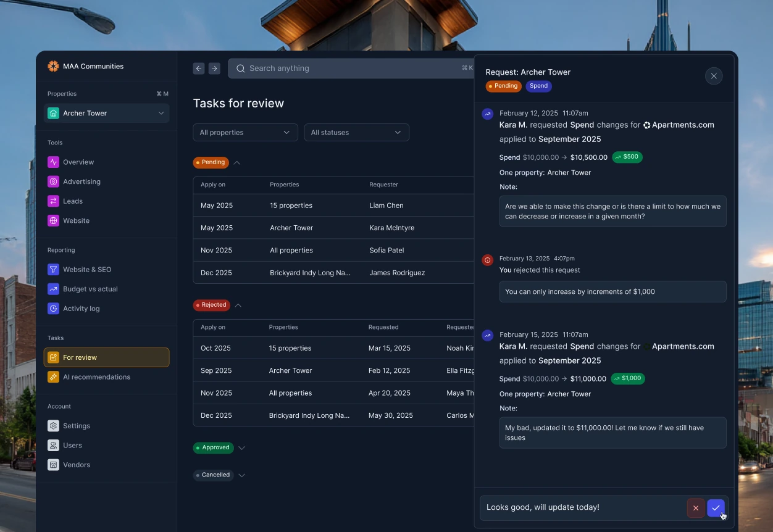This screenshot has width=773, height=532.
Task: Click the Vendors icon in the sidebar
Action: click(53, 465)
